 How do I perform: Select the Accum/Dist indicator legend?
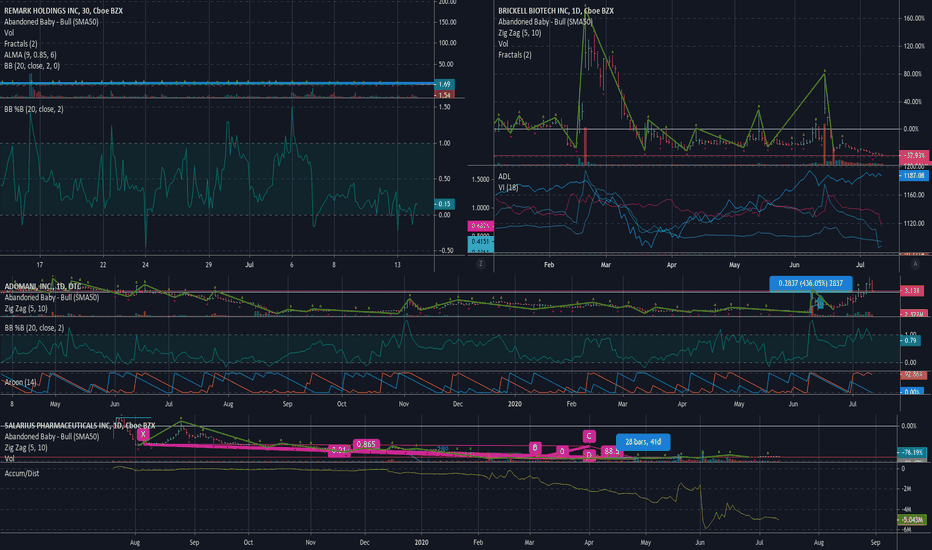(22, 474)
